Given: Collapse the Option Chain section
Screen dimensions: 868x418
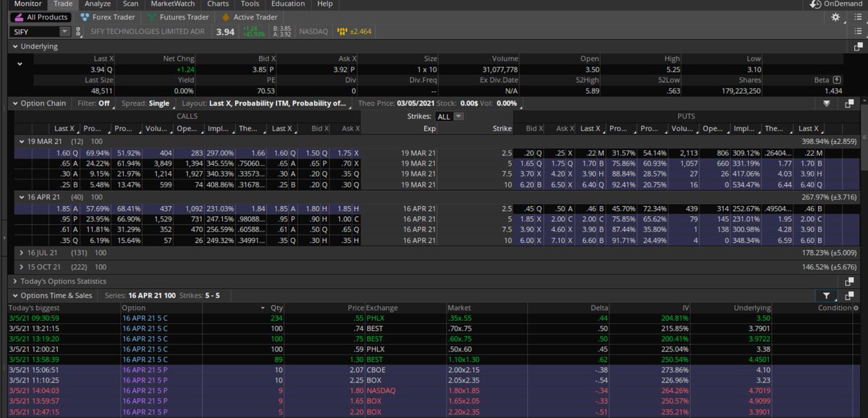Looking at the screenshot, I should pyautogui.click(x=14, y=103).
